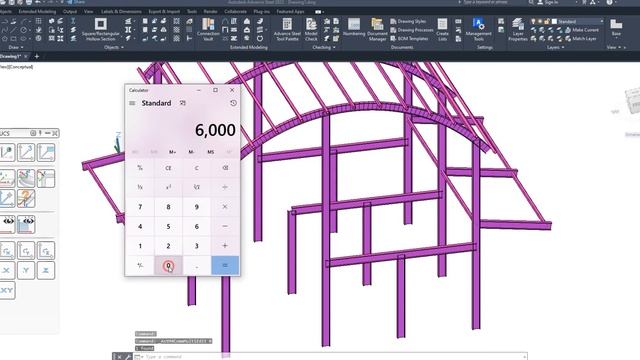
Task: Switch to the Tools ribbon tab
Action: coord(192,11)
